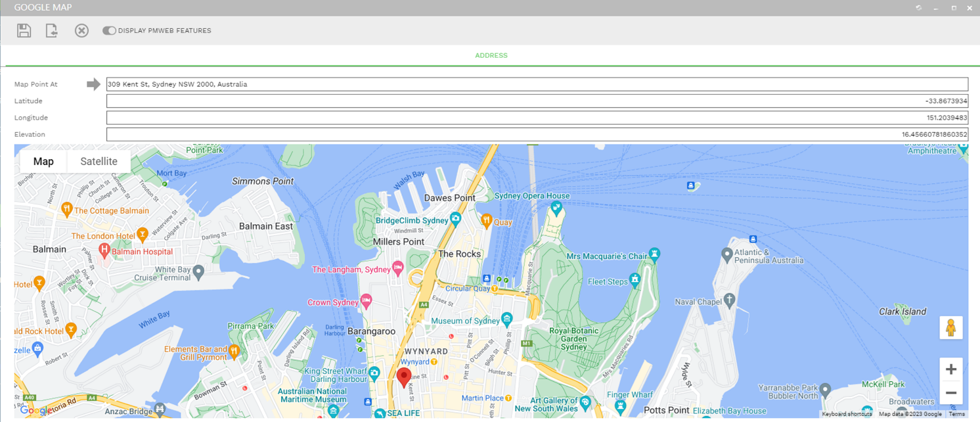Click Art Gallery of New South Wales icon
Screen dimensions: 980x422
[x=585, y=402]
